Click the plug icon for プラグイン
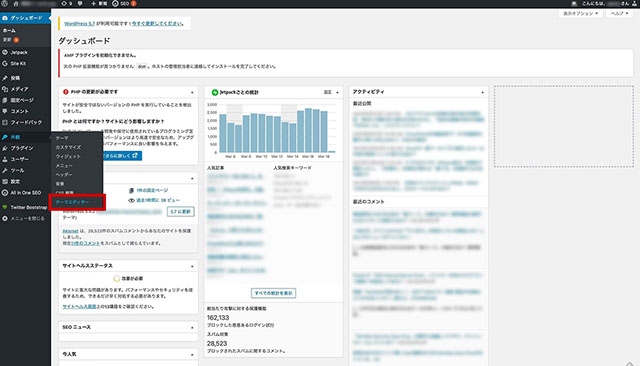The height and width of the screenshot is (366, 640). point(5,148)
